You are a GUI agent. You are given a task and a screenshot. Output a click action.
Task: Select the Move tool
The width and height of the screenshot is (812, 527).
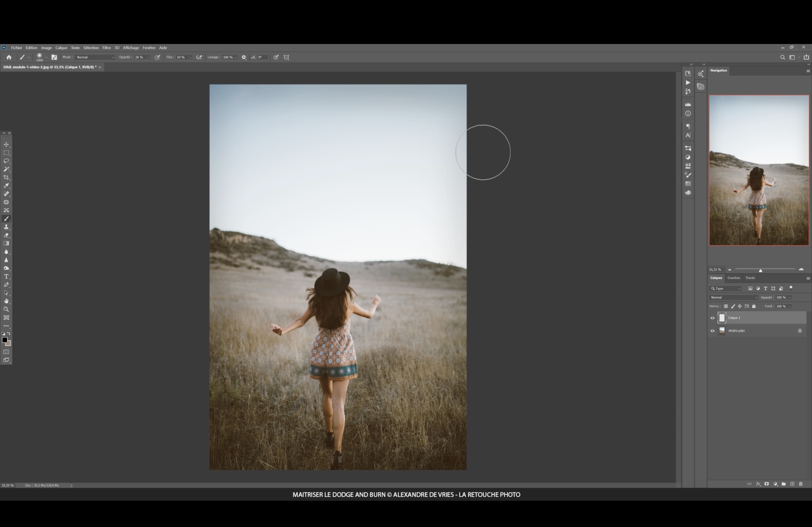(x=6, y=145)
